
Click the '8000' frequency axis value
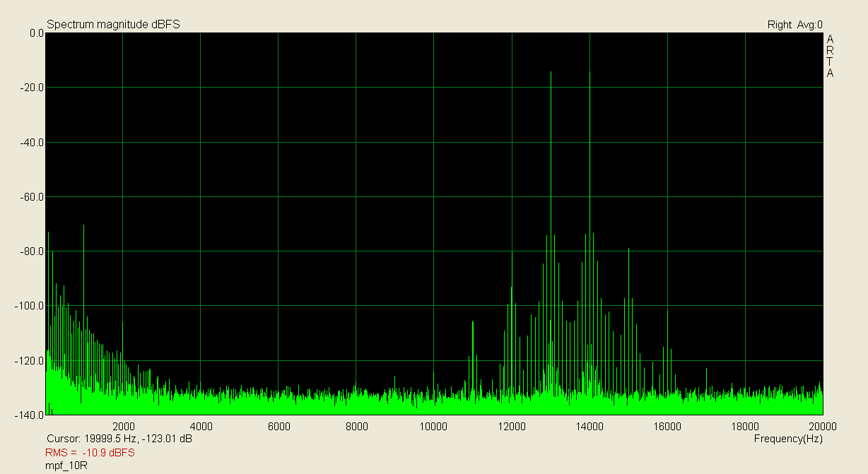click(356, 426)
